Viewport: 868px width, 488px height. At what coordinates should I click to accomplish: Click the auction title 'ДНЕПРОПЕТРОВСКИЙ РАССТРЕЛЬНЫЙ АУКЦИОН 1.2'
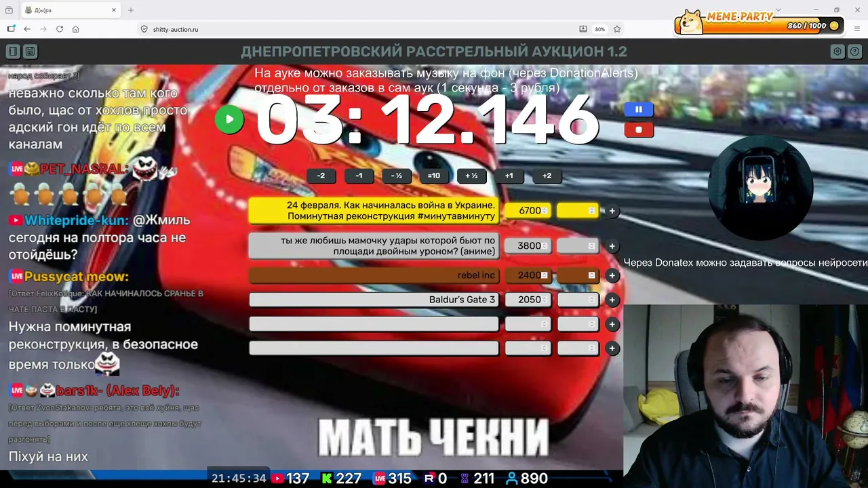tap(434, 52)
